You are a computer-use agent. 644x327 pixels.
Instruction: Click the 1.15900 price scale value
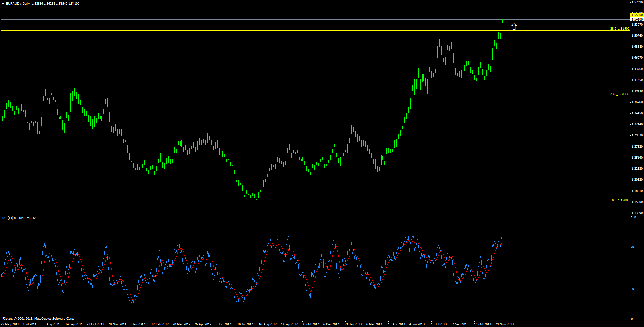637,202
